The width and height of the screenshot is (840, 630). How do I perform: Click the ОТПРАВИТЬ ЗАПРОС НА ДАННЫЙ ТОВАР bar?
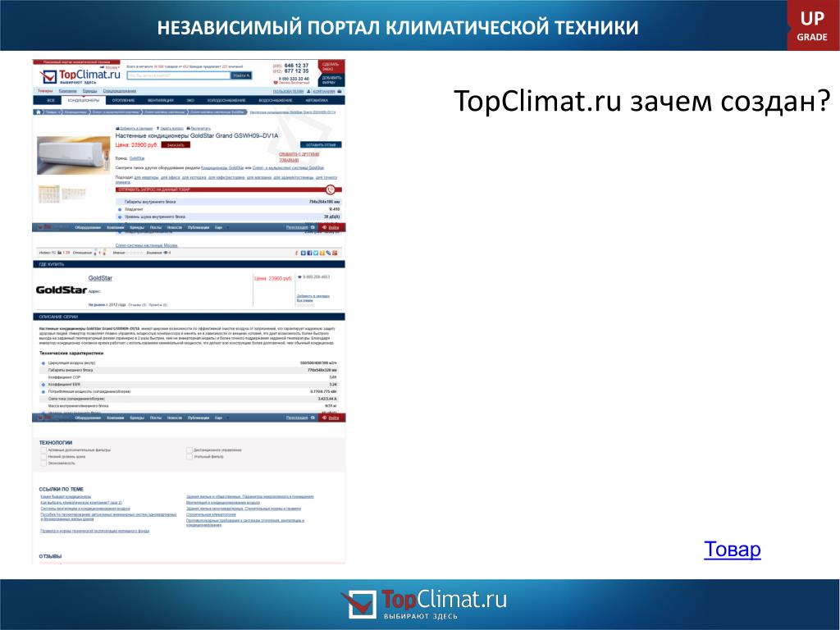click(229, 189)
